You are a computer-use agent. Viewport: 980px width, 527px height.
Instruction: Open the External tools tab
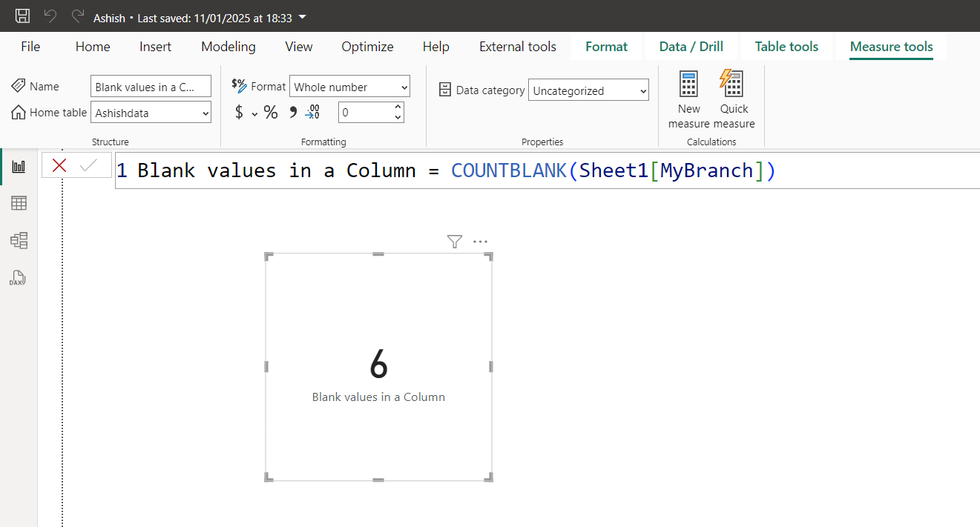tap(517, 46)
